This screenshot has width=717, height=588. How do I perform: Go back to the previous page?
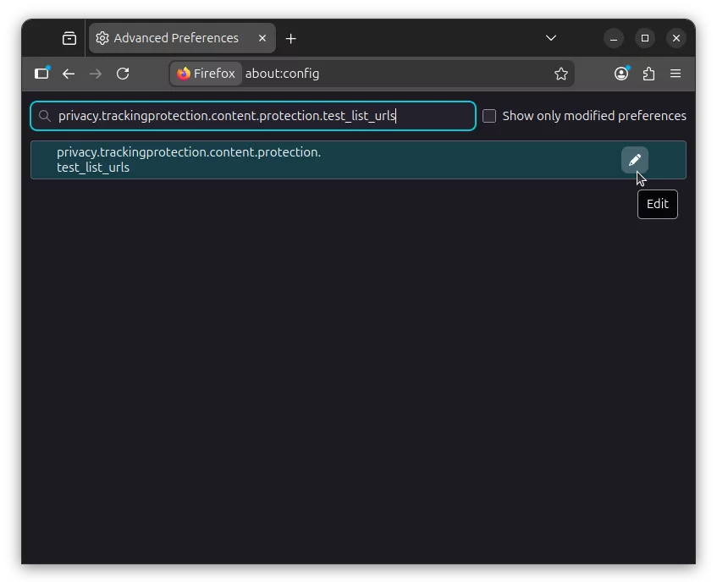69,74
